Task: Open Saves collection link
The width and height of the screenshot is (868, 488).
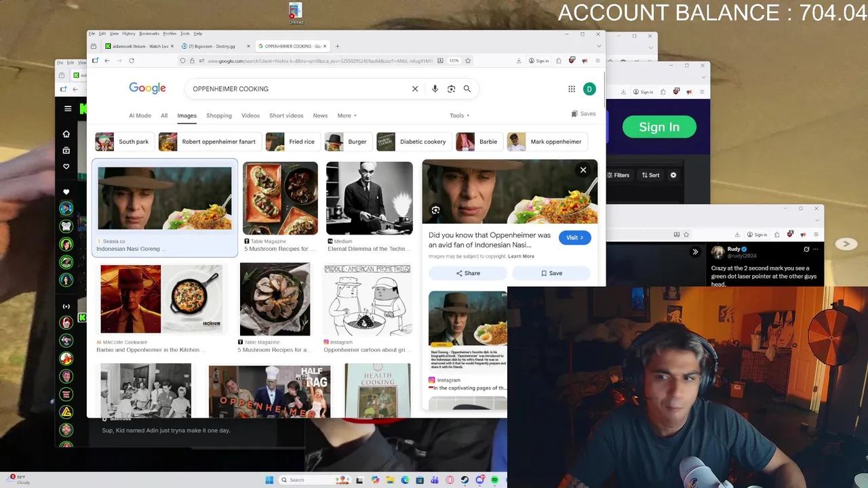Action: [x=583, y=114]
